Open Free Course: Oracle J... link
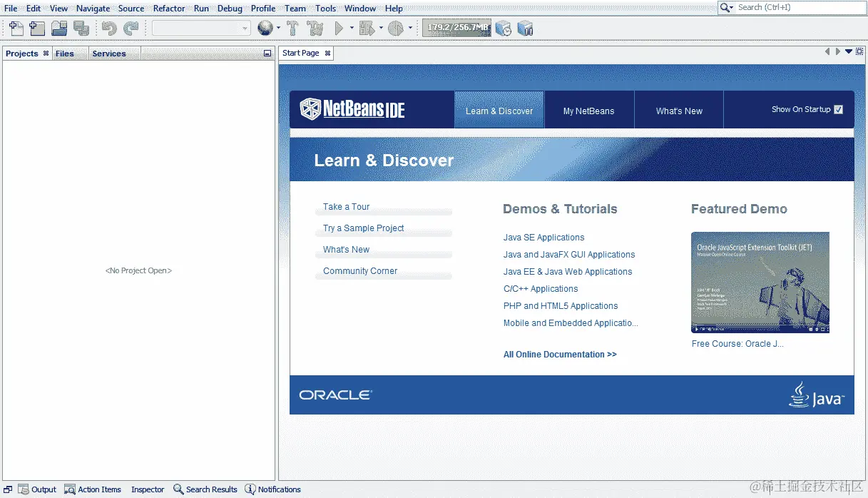The height and width of the screenshot is (498, 868). coord(737,344)
